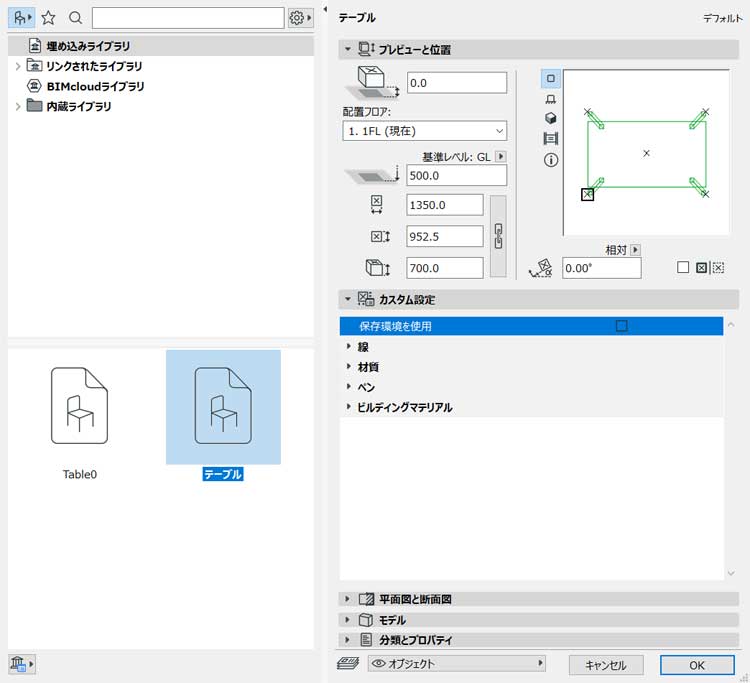Toggle the chain link proportion lock

(x=498, y=236)
